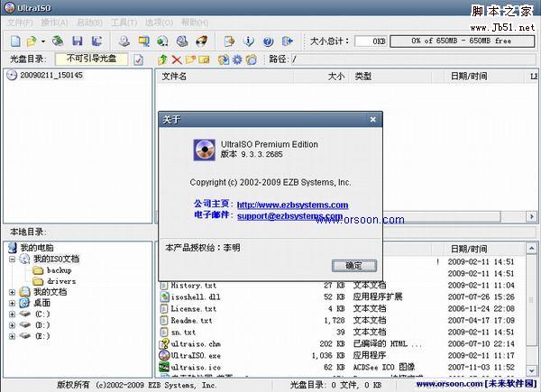
Task: Click the Open CD/DVD disc icon
Action: [x=58, y=41]
